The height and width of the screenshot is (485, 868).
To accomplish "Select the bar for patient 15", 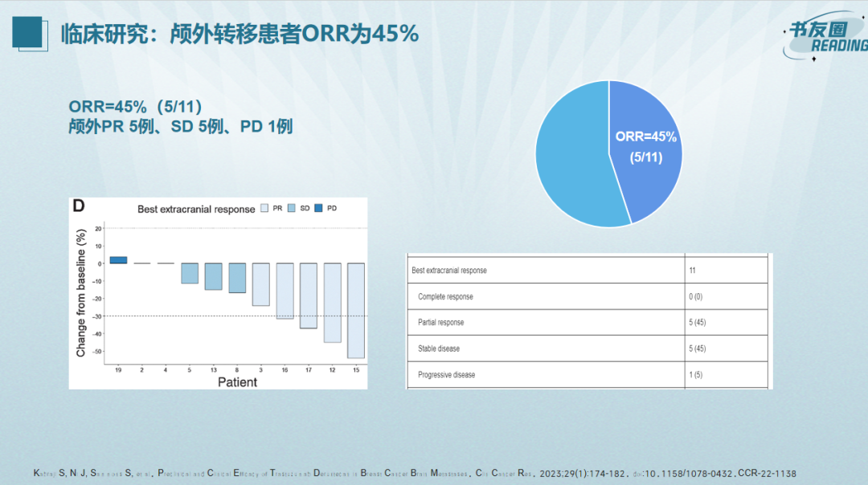I will [355, 310].
